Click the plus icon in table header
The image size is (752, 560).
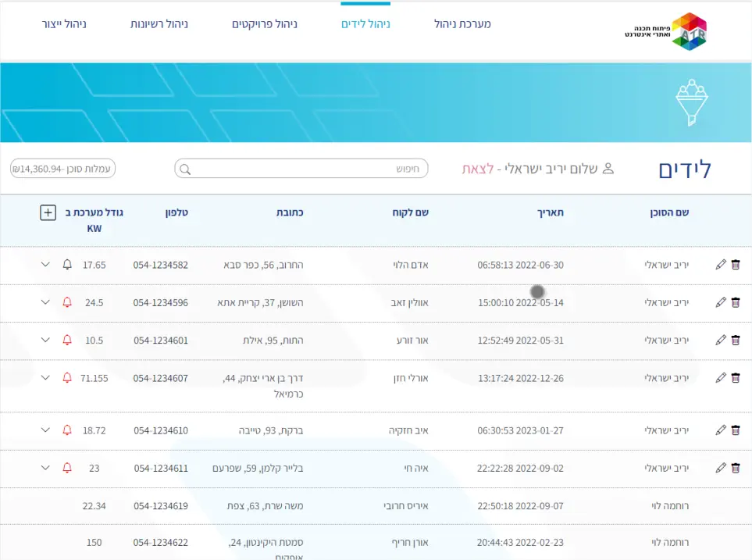tap(48, 212)
